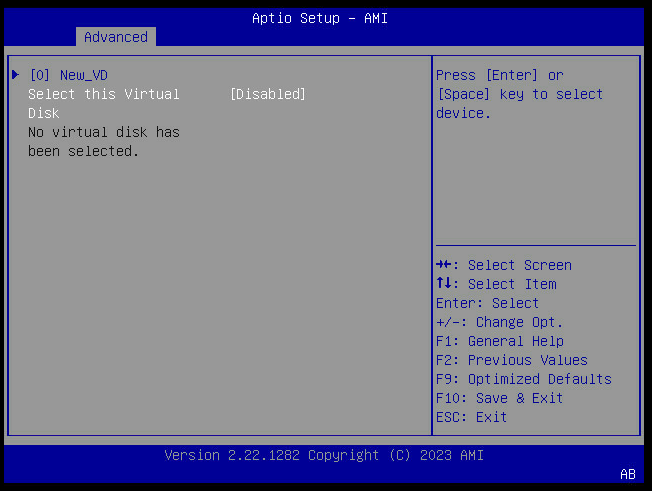Image resolution: width=652 pixels, height=491 pixels.
Task: Click the up-down arrows Select Item icon
Action: 444,284
